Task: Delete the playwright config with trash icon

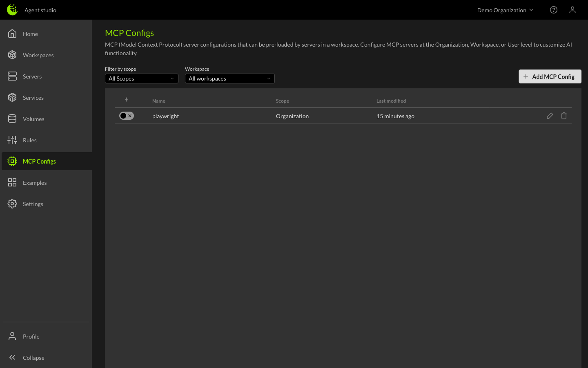Action: pos(563,116)
